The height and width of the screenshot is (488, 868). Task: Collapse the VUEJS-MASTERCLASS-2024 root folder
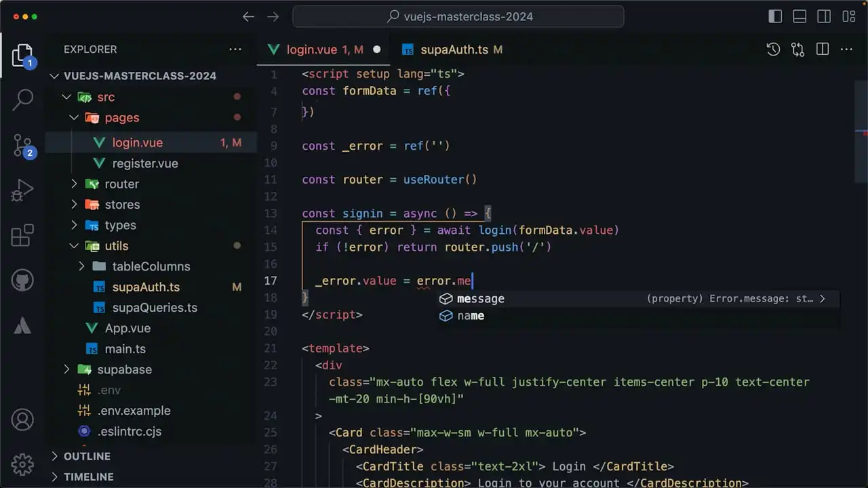pyautogui.click(x=56, y=76)
